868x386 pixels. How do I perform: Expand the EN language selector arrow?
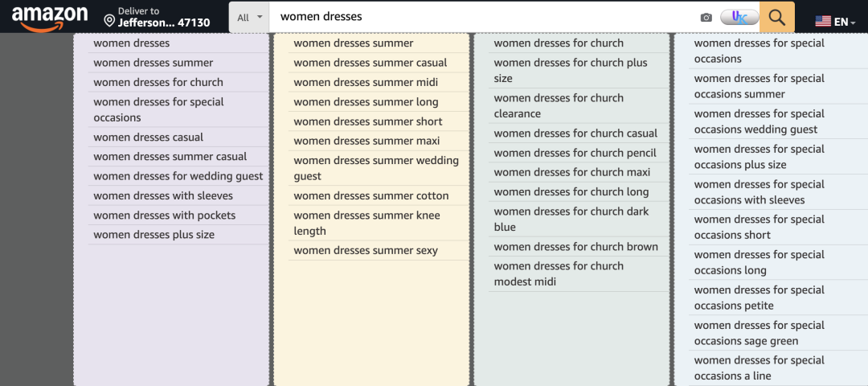tap(851, 23)
